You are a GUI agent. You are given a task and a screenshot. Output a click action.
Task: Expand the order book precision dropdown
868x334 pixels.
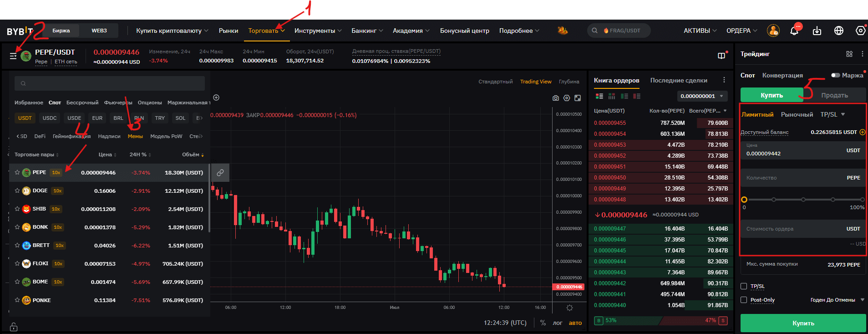point(702,96)
